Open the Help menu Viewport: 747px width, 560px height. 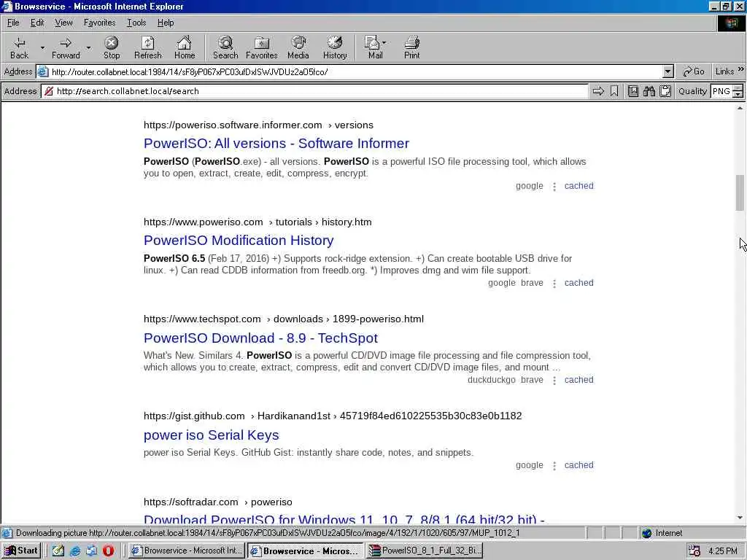166,23
